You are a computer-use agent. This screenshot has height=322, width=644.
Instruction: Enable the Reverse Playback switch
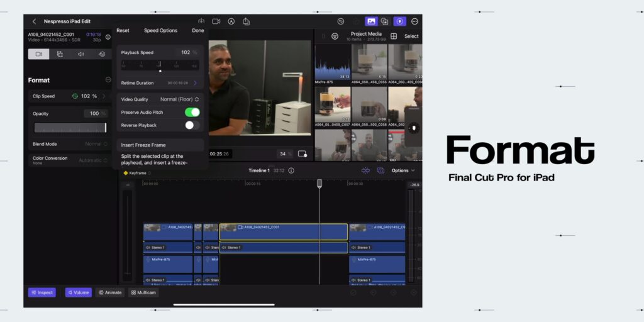tap(192, 125)
